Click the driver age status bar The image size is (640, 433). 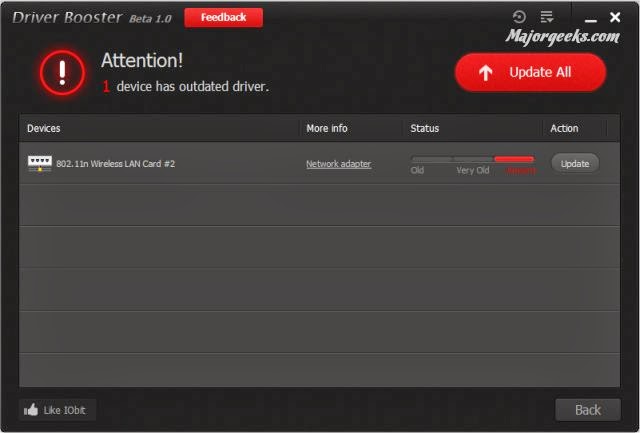[473, 159]
